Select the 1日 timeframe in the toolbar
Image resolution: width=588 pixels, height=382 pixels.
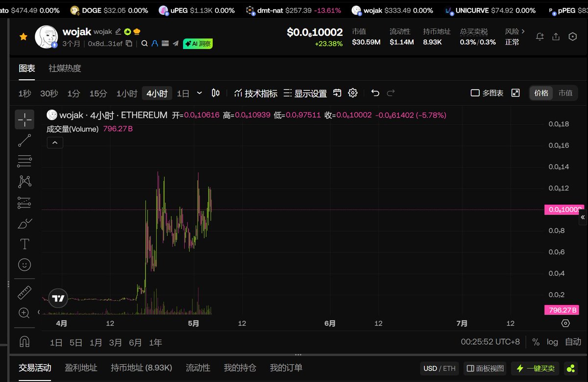(x=183, y=94)
